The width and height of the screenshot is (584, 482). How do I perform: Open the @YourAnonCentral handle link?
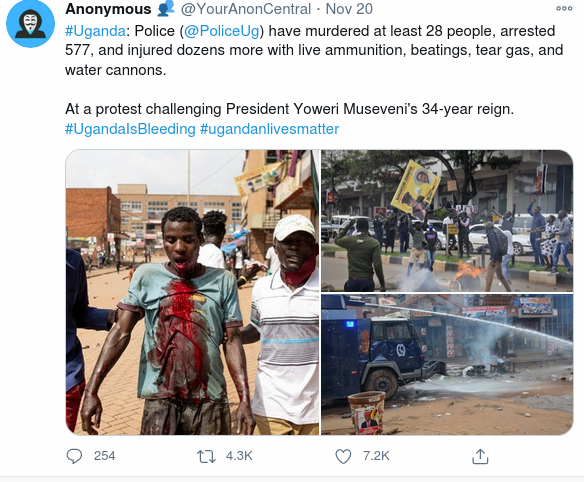245,9
